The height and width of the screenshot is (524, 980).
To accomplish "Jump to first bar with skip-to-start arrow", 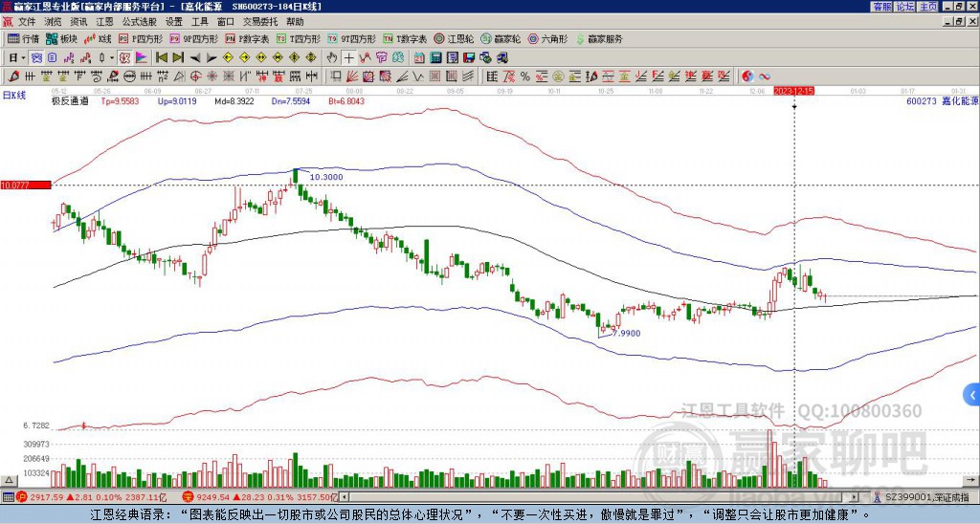I will point(161,57).
